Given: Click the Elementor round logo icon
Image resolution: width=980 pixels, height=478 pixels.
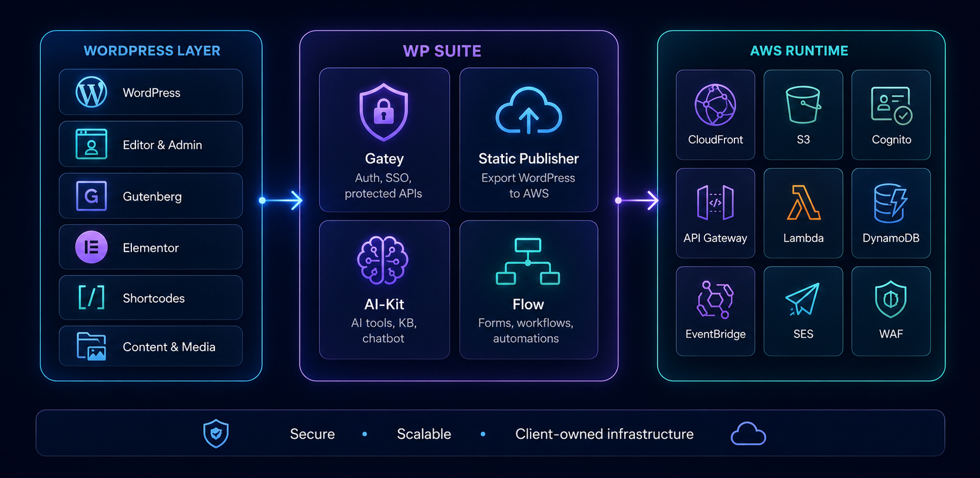Looking at the screenshot, I should [91, 247].
